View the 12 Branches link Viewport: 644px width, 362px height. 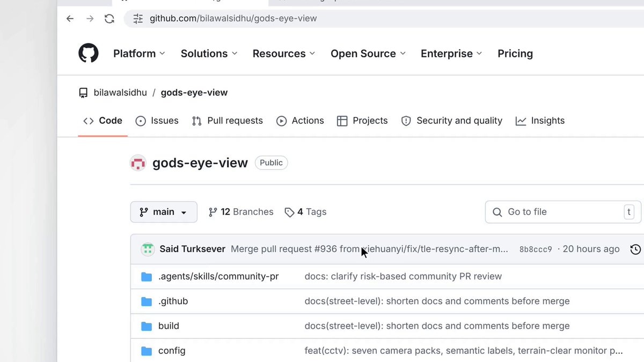pyautogui.click(x=241, y=212)
